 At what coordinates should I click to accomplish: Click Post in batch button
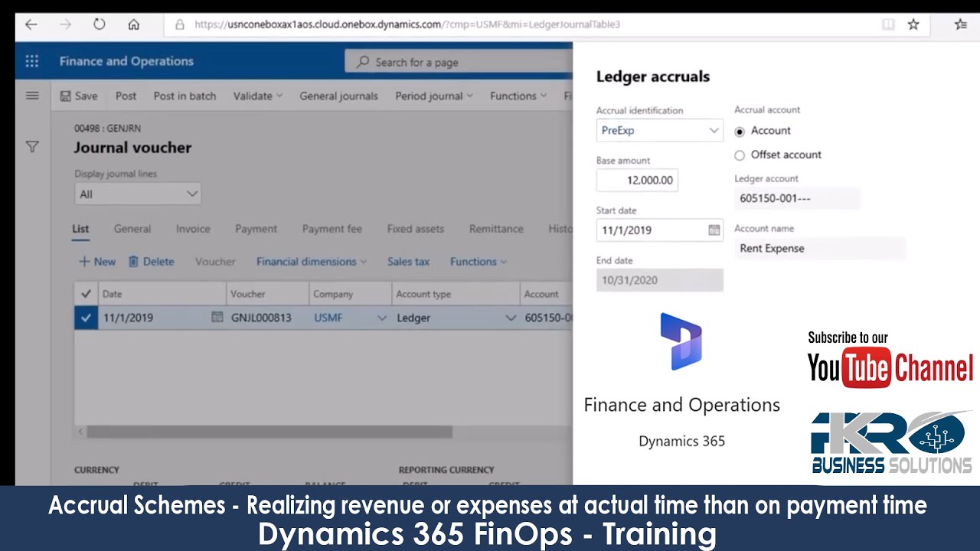pos(185,96)
